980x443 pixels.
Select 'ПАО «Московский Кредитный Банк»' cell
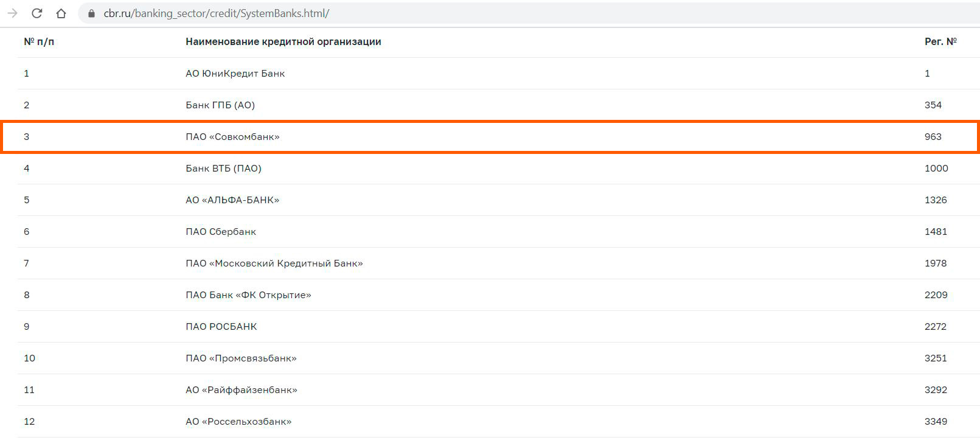point(274,263)
